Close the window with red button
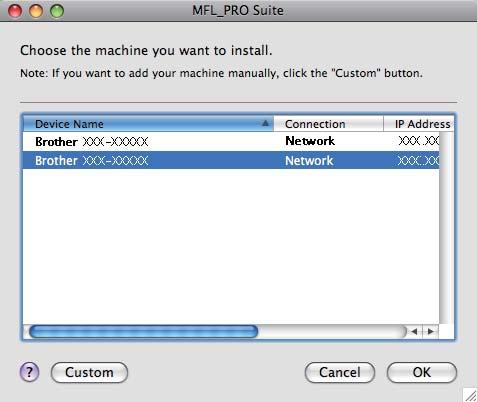The width and height of the screenshot is (477, 402). tap(15, 11)
